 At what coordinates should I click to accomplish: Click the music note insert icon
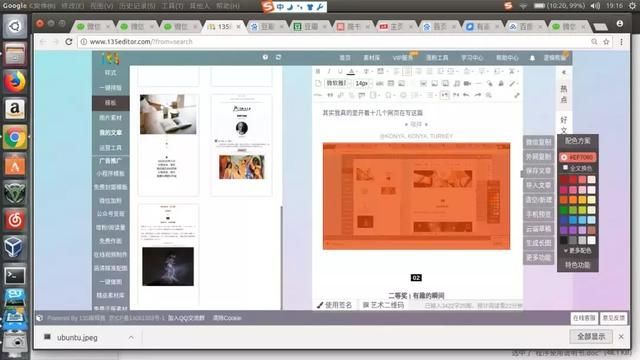[x=457, y=83]
